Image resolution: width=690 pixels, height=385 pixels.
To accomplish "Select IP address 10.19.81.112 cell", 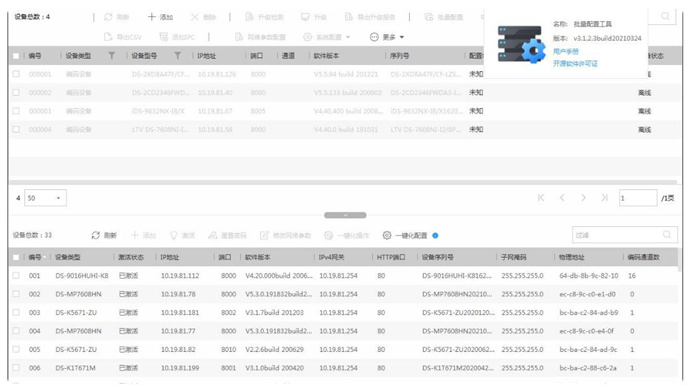I will (180, 275).
